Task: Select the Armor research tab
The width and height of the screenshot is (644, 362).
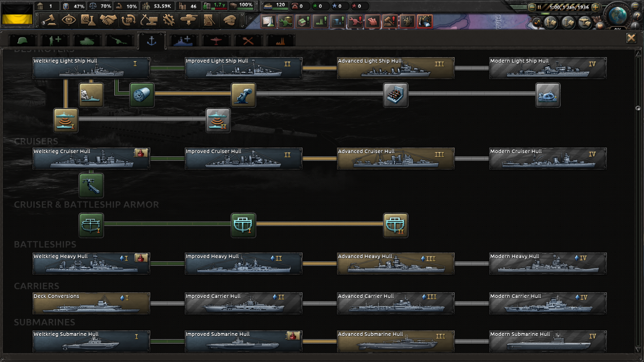Action: pyautogui.click(x=87, y=40)
